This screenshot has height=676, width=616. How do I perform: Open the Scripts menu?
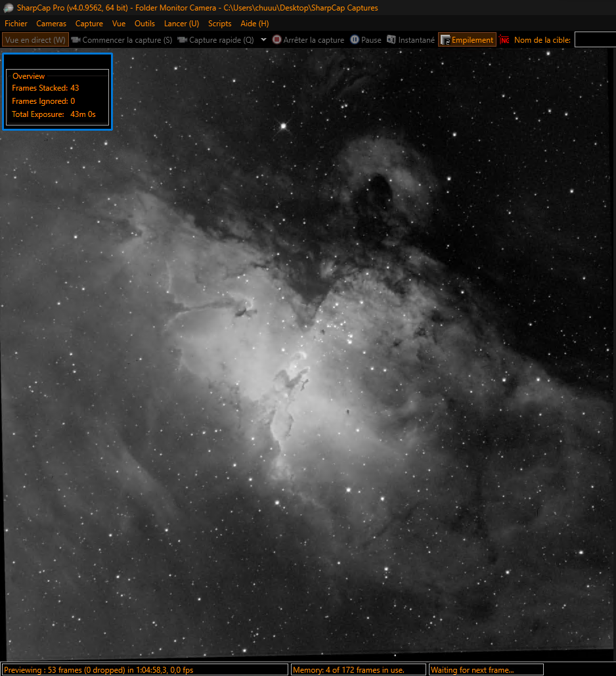(219, 24)
